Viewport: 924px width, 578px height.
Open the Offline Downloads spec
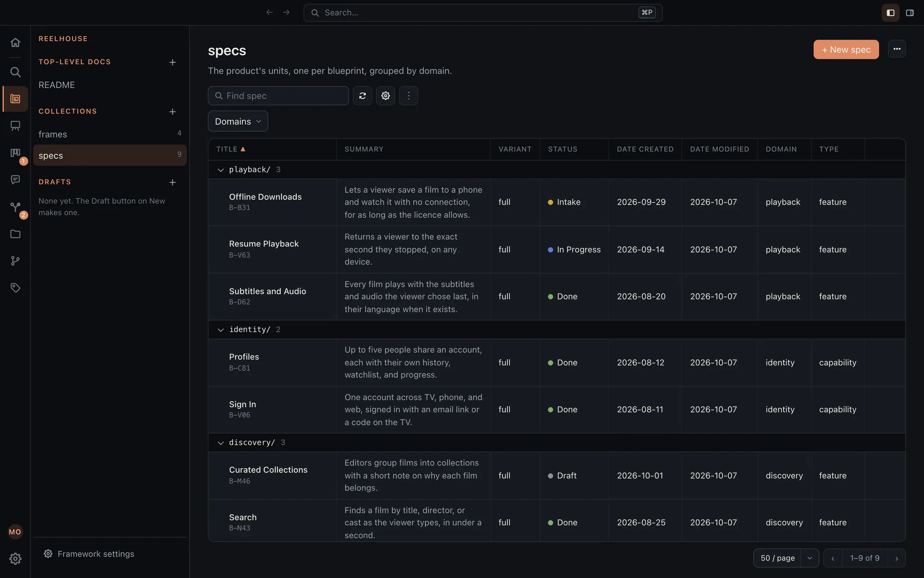(265, 197)
